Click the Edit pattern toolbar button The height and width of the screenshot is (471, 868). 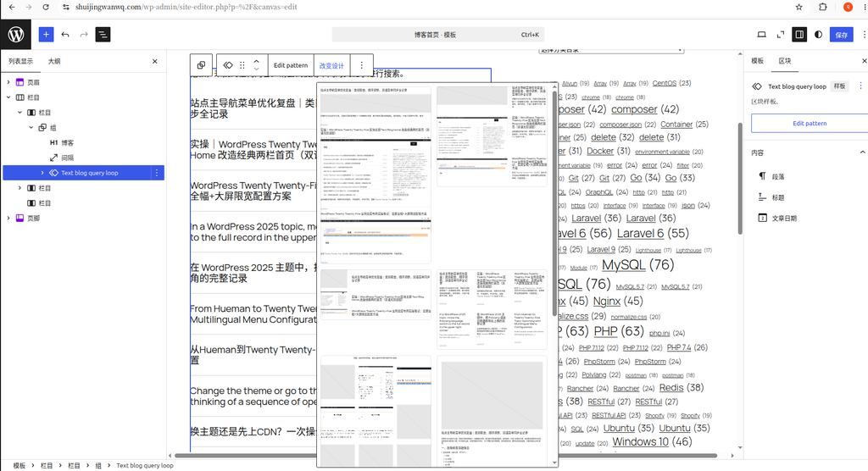tap(291, 64)
